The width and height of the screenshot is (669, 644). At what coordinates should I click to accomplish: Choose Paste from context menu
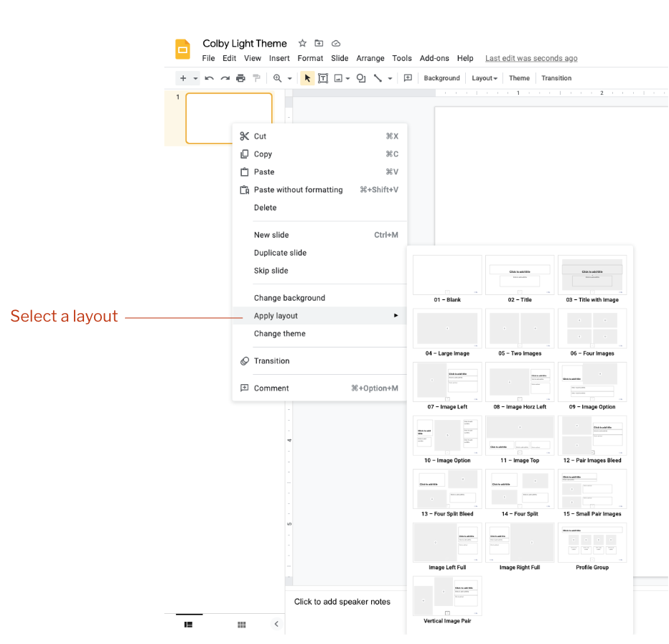[319, 172]
